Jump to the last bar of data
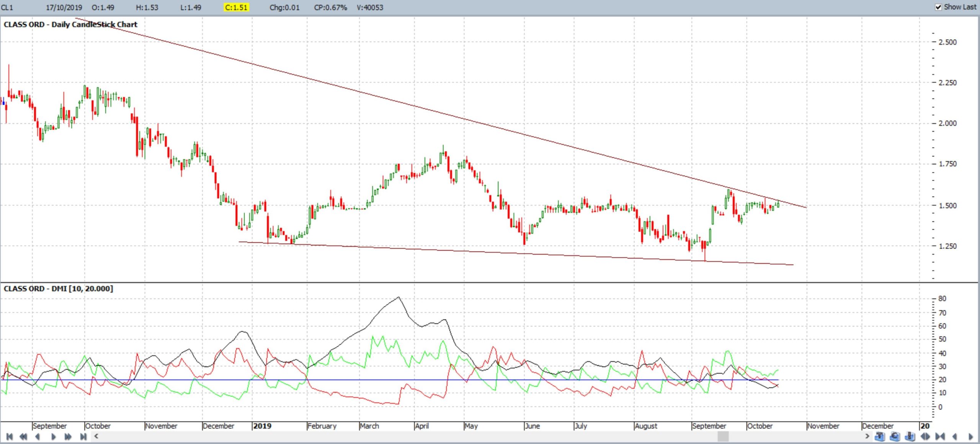 [83, 436]
